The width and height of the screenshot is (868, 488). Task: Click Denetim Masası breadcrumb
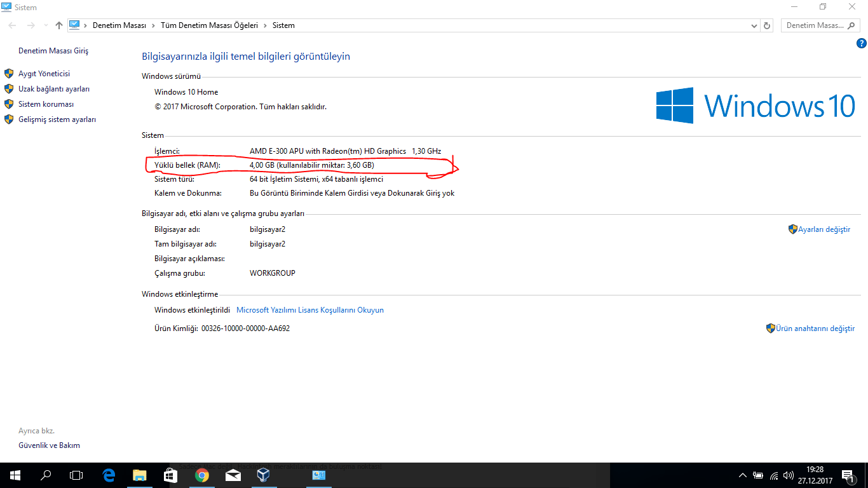coord(119,25)
